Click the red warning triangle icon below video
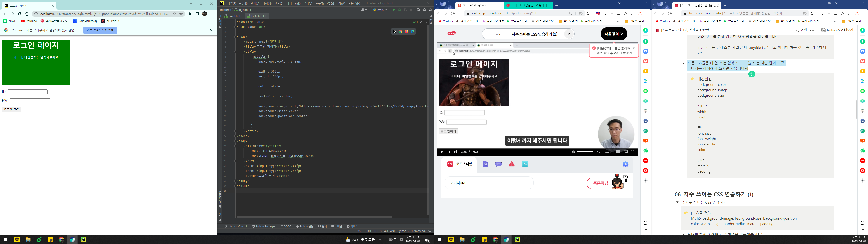The image size is (868, 244). pyautogui.click(x=512, y=164)
